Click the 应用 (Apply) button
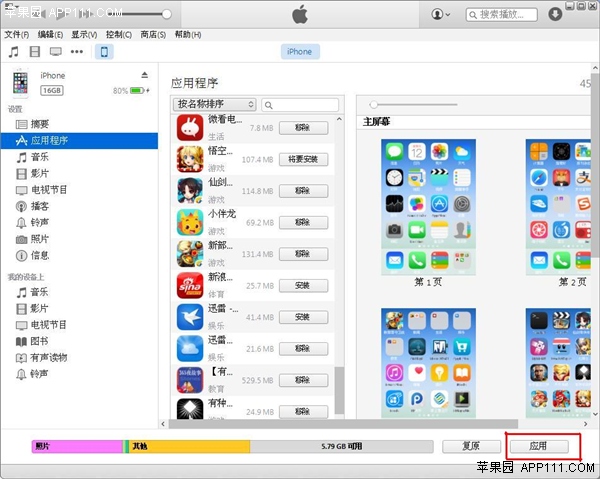The image size is (600, 479). [x=537, y=446]
